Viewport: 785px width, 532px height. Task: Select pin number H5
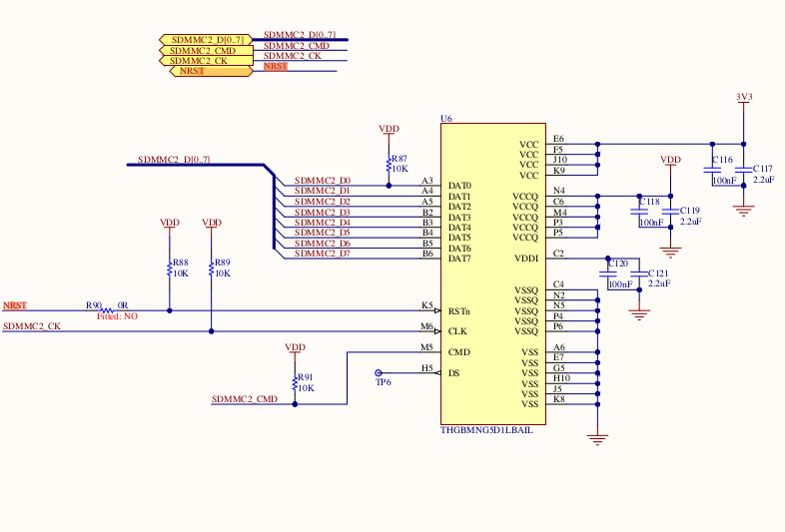[427, 368]
